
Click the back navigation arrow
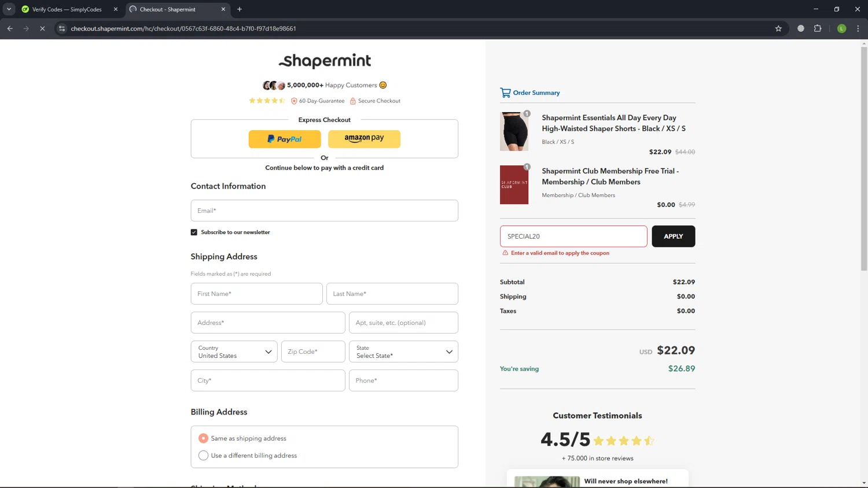point(10,28)
